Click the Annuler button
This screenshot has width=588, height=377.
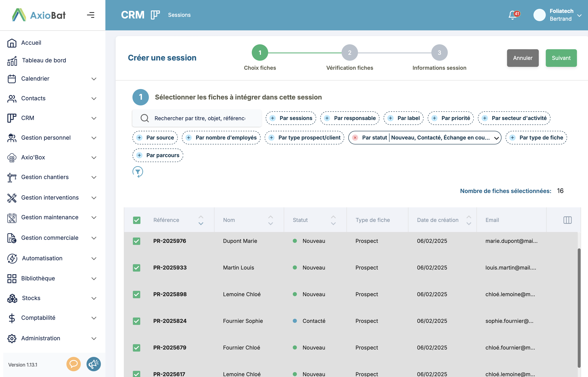(523, 58)
